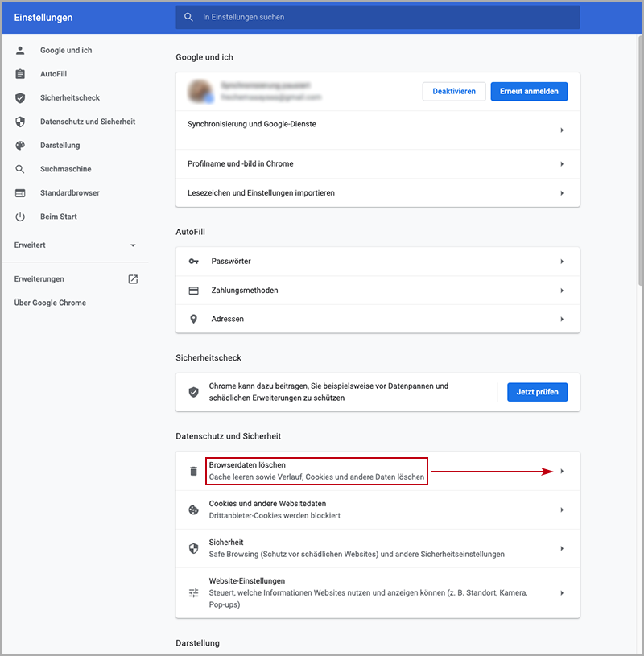Screen dimensions: 644x656
Task: Open Lesezeichen importieren via its arrow
Action: click(562, 193)
